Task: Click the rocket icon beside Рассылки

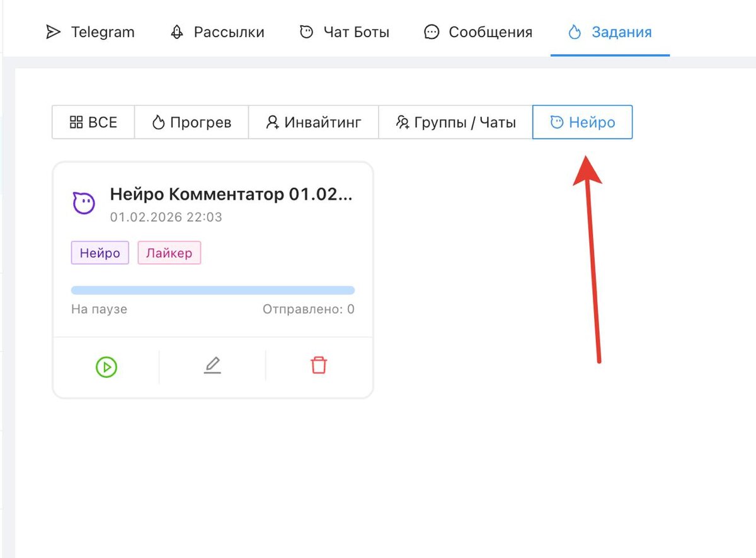Action: click(178, 31)
